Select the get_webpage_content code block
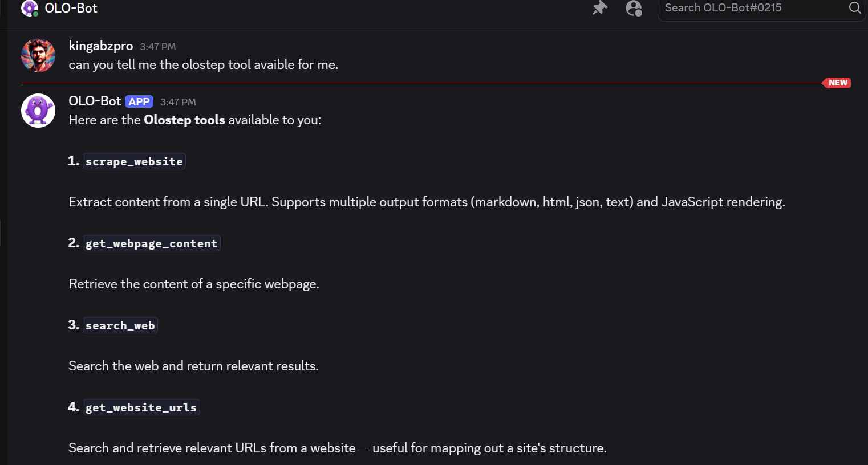 [x=152, y=243]
